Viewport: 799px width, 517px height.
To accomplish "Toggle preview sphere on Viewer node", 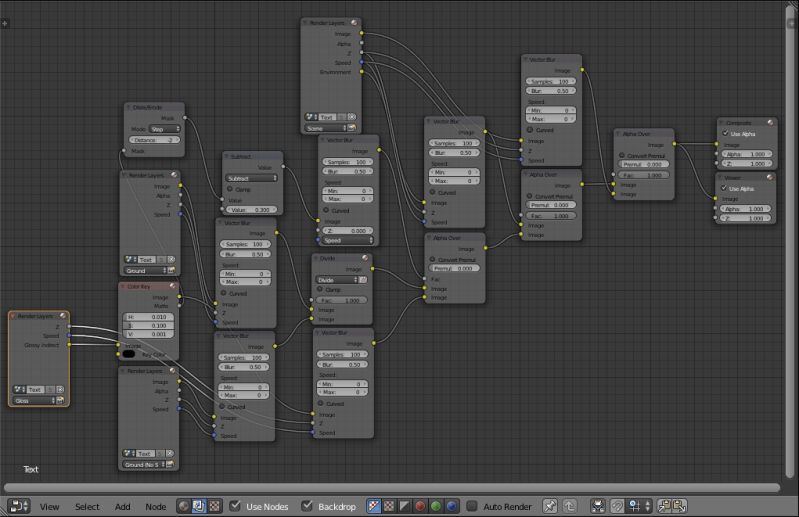I will [769, 177].
